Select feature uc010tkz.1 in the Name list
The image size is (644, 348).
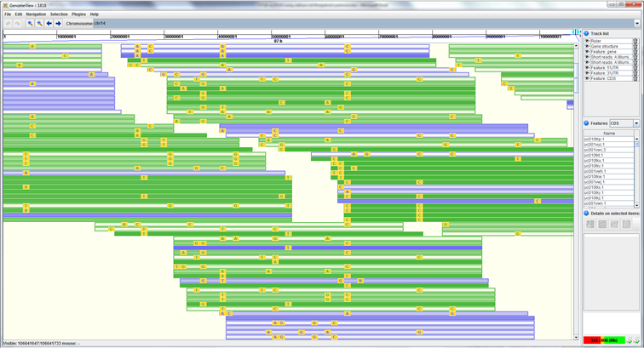tap(609, 197)
